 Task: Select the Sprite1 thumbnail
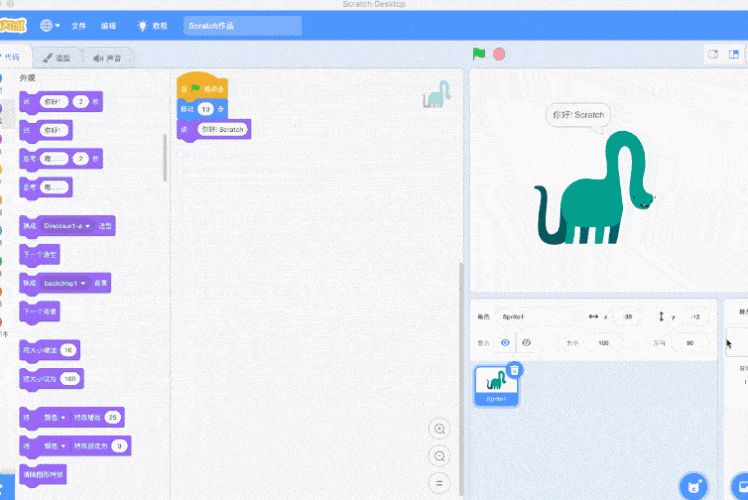click(496, 383)
